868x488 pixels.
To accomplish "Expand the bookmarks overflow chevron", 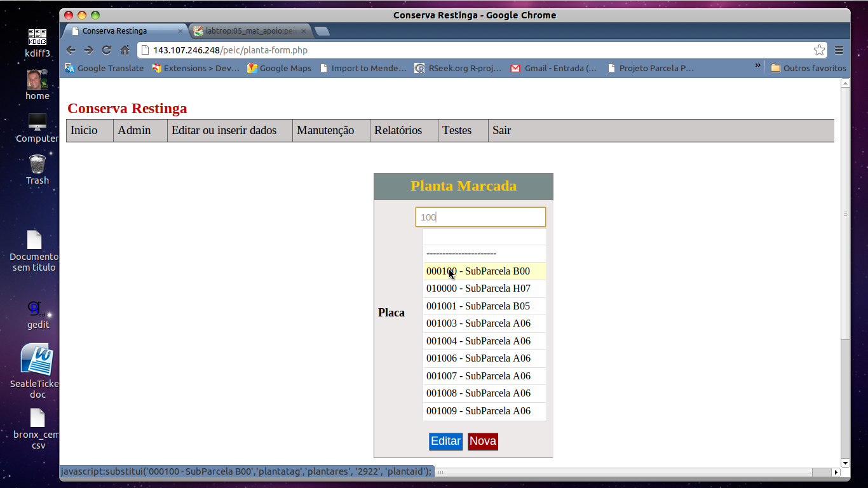I will [x=757, y=66].
